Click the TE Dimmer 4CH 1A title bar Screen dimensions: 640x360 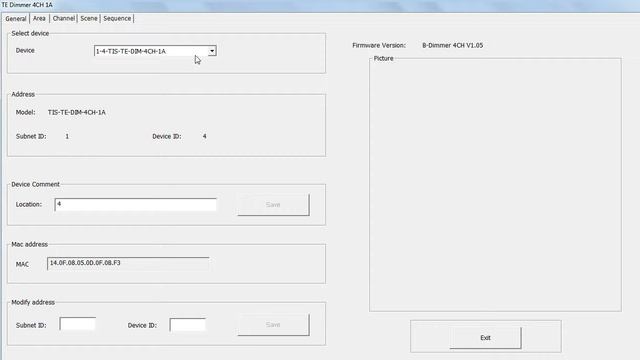pos(320,5)
